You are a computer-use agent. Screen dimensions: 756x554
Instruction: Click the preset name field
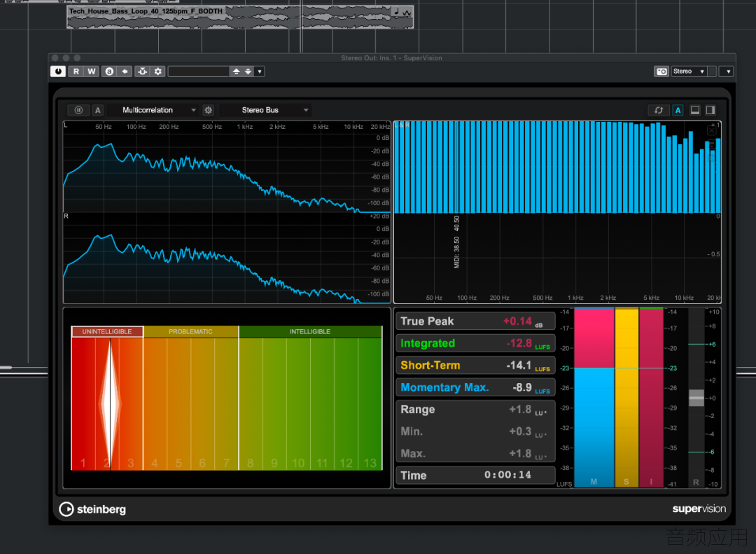[x=198, y=71]
